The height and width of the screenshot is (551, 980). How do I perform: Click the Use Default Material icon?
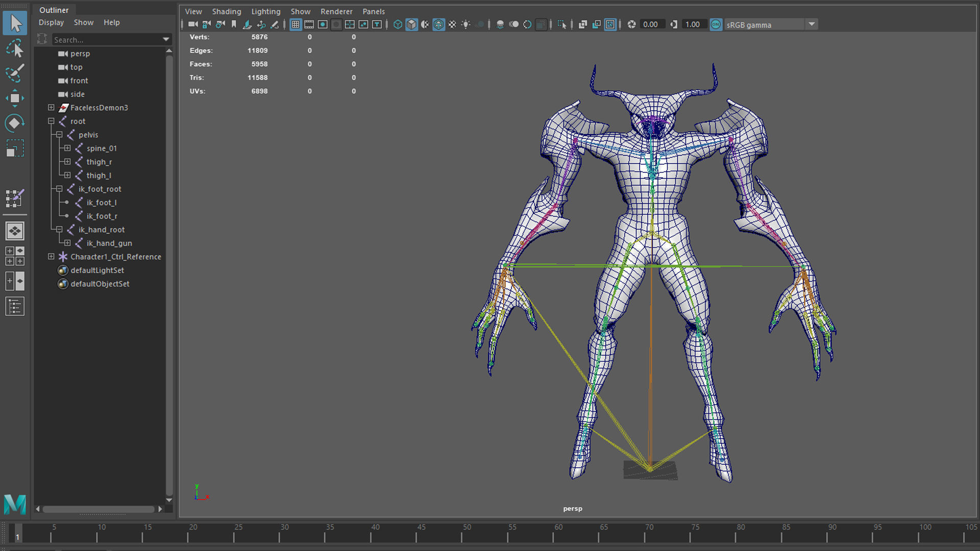[425, 24]
